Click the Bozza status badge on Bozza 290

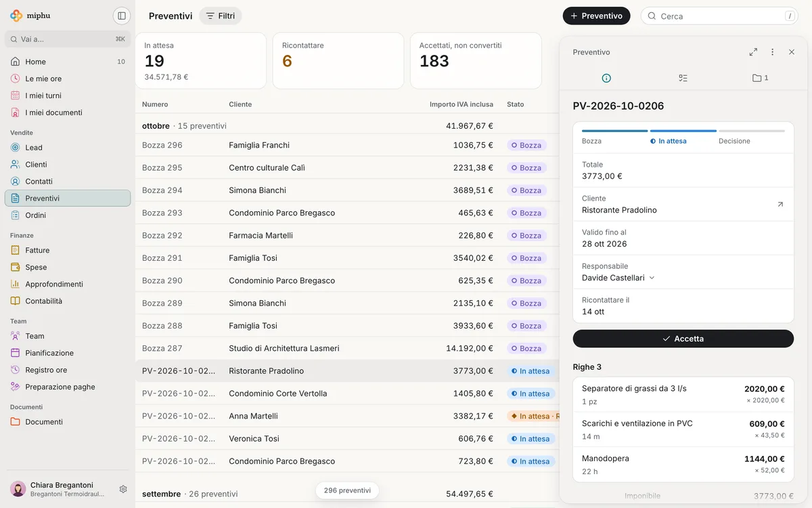[526, 280]
